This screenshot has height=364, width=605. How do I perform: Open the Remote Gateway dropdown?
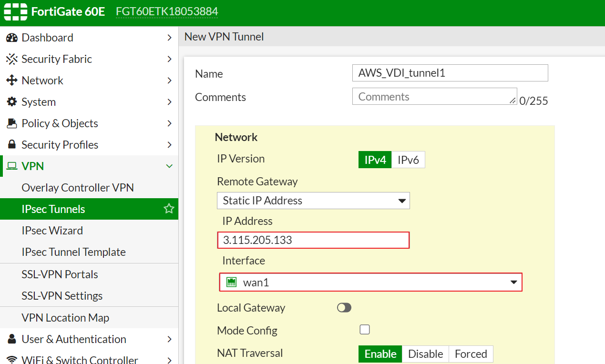pos(313,201)
